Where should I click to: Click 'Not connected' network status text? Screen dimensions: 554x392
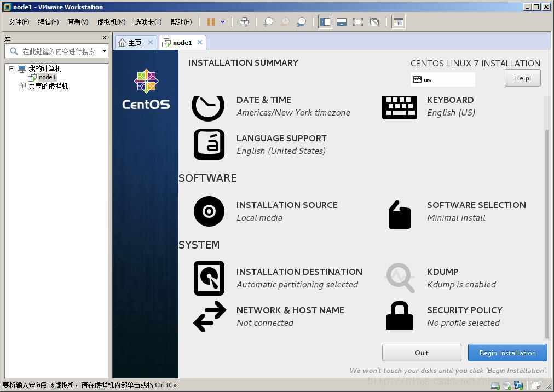265,322
